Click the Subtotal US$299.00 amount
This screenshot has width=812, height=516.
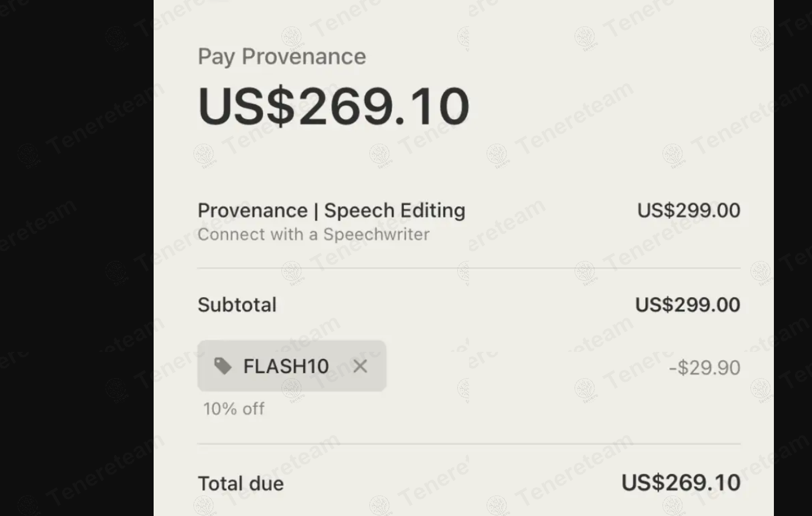(687, 305)
